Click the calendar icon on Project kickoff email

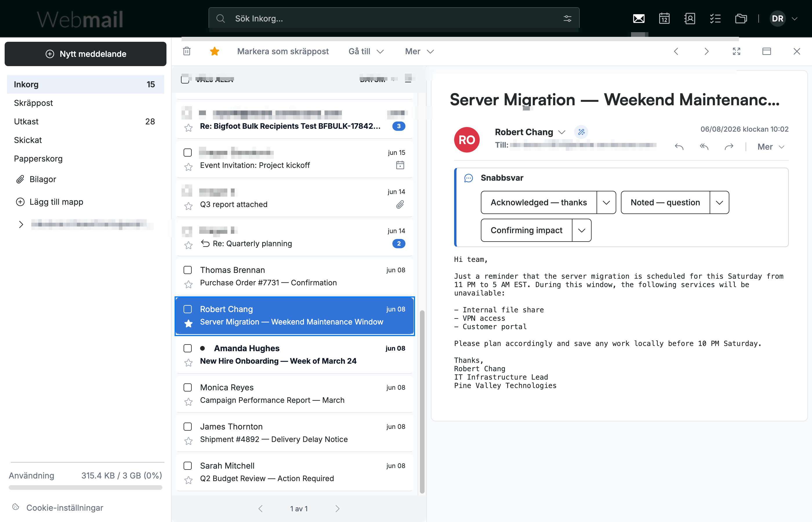pyautogui.click(x=400, y=165)
